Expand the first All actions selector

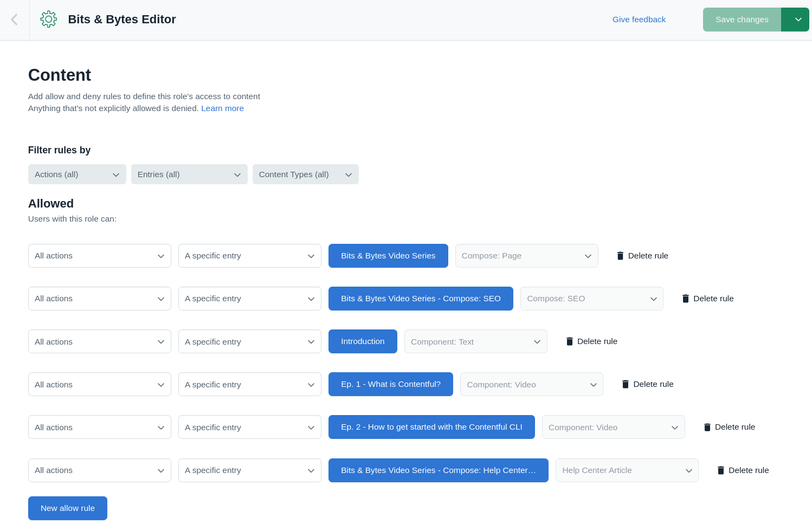[x=99, y=255]
